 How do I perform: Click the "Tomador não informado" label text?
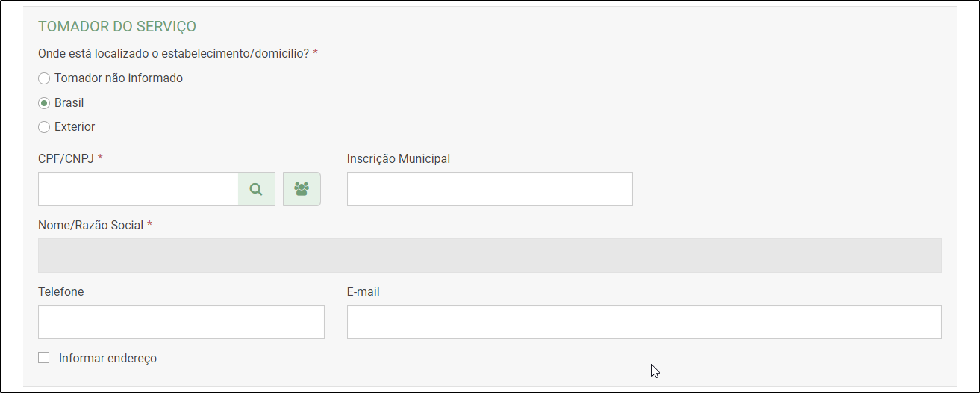click(119, 78)
